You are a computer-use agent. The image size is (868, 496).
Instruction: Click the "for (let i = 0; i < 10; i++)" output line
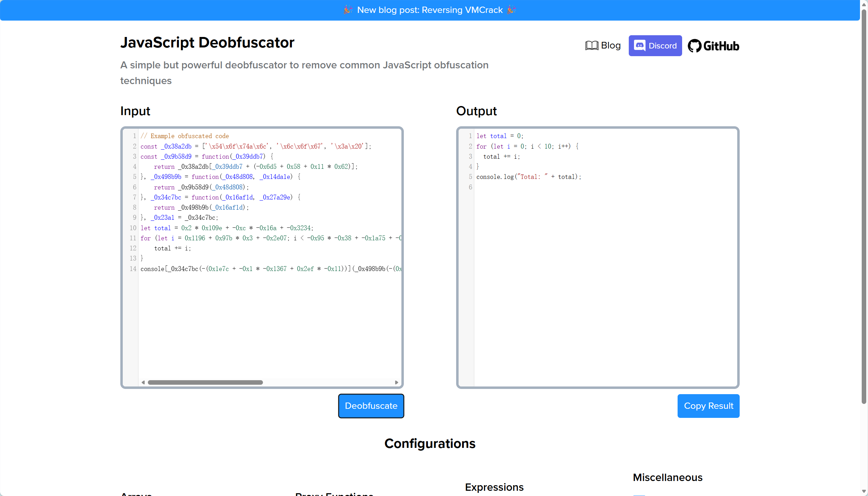[528, 146]
